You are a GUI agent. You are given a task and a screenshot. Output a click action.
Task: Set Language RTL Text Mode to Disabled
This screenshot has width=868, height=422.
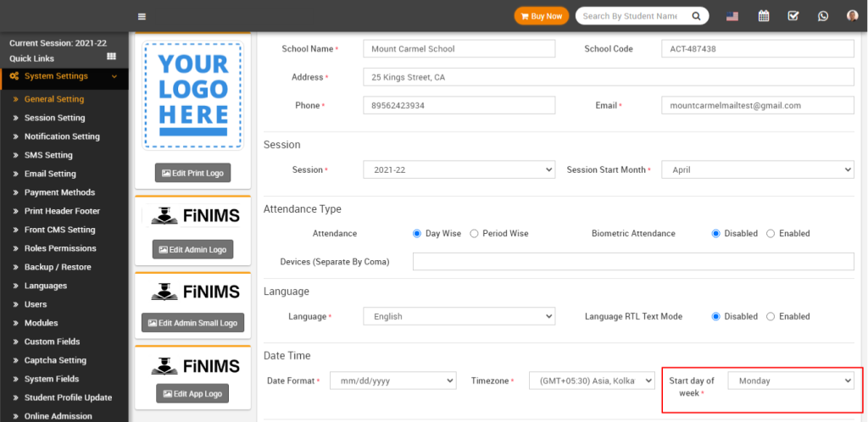click(x=715, y=316)
